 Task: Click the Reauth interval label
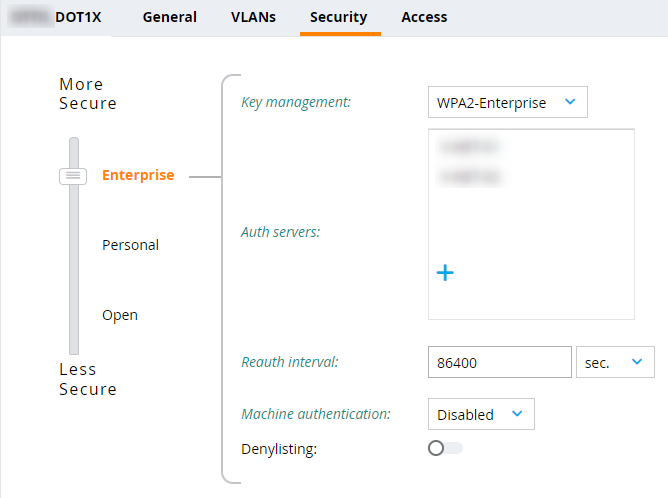click(290, 362)
